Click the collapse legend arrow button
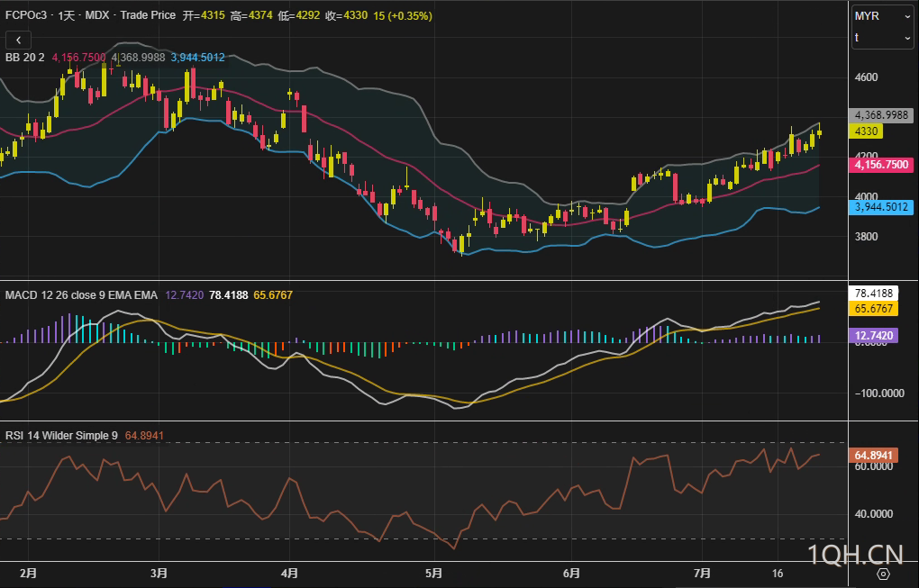The image size is (919, 588). [x=19, y=40]
